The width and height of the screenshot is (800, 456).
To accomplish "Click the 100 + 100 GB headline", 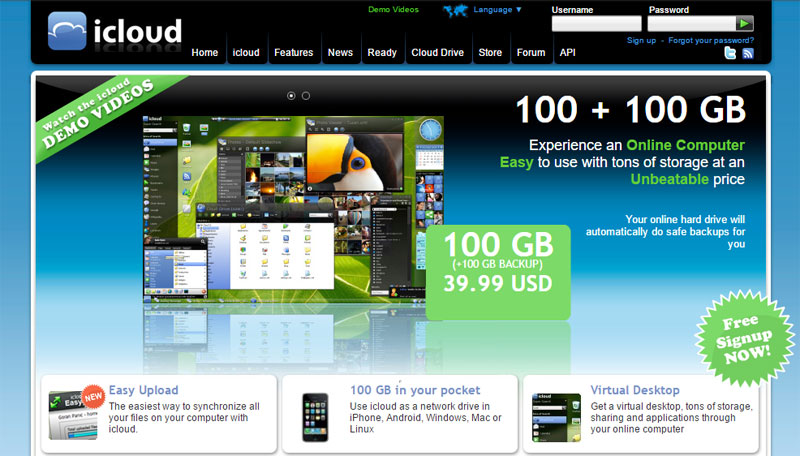I will (631, 109).
